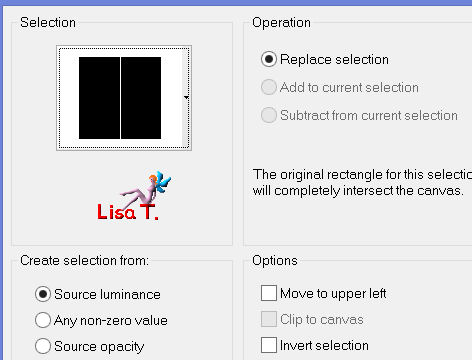Select Source opacity radio button
Image resolution: width=472 pixels, height=360 pixels.
[x=43, y=346]
